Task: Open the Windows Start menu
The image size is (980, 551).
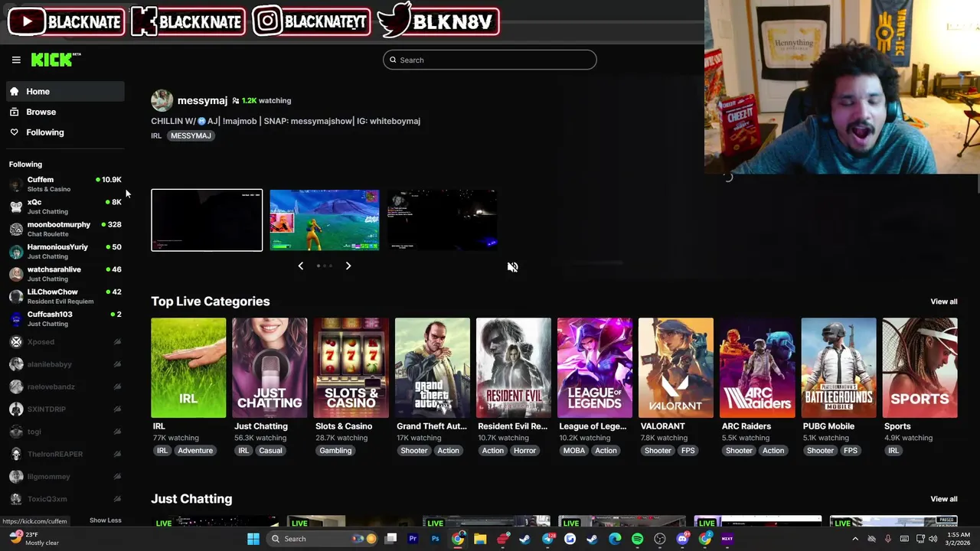Action: click(253, 539)
